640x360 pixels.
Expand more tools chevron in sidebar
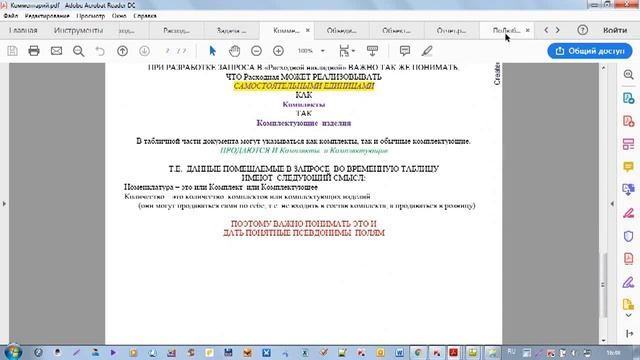(629, 316)
